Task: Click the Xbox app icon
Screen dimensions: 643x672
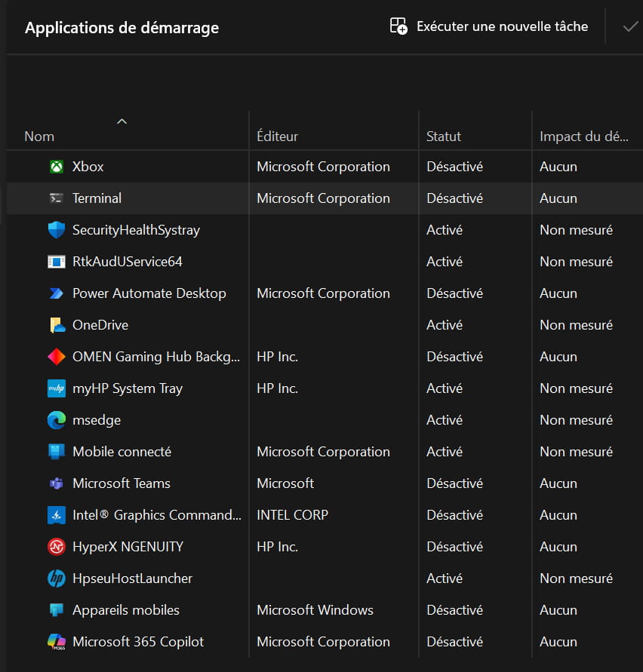Action: pos(56,166)
